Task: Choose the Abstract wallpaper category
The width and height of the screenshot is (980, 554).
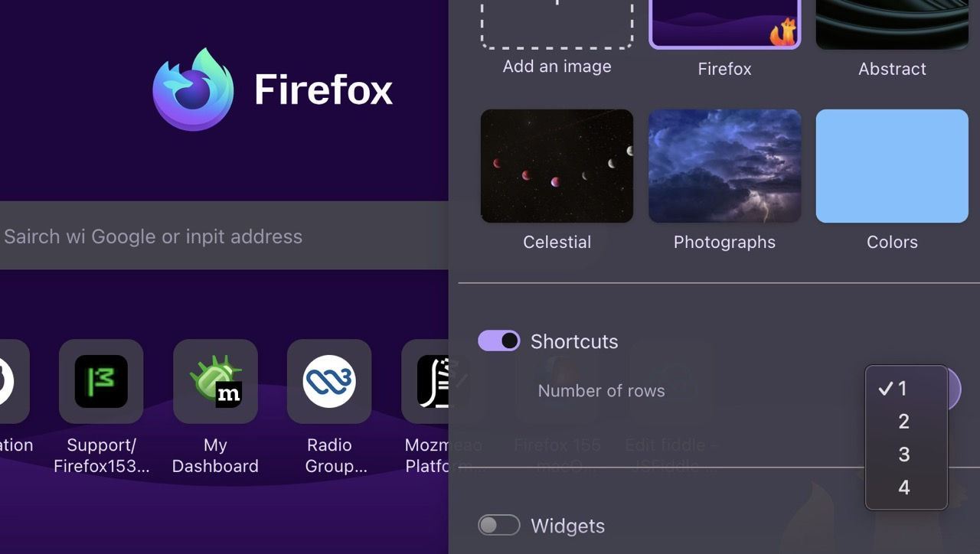Action: 892,24
